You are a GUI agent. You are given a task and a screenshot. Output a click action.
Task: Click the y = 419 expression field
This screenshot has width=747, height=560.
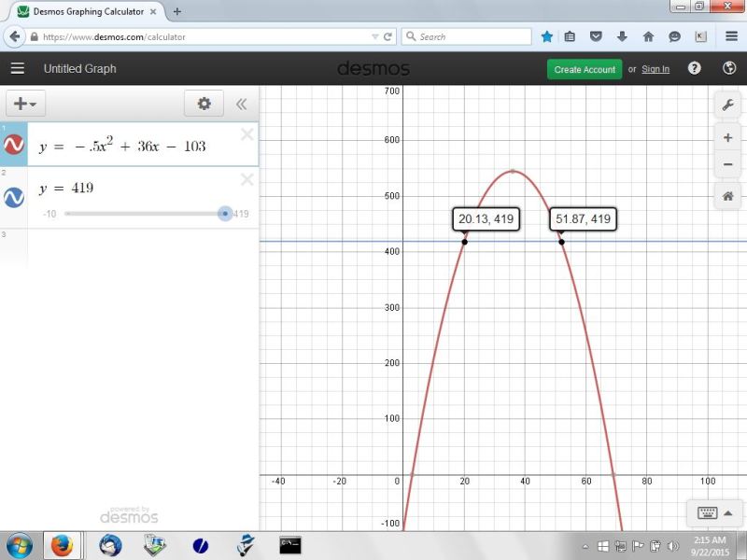(66, 188)
